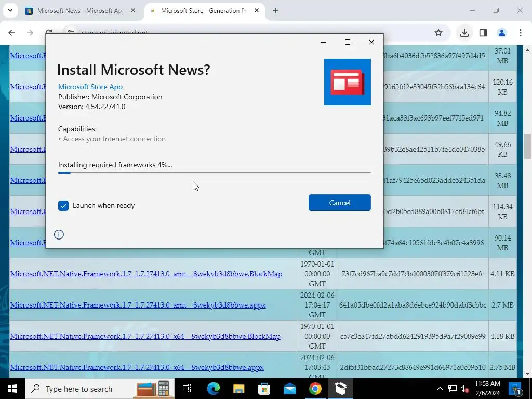Image resolution: width=532 pixels, height=399 pixels.
Task: Open Chrome downloads
Action: tap(464, 33)
